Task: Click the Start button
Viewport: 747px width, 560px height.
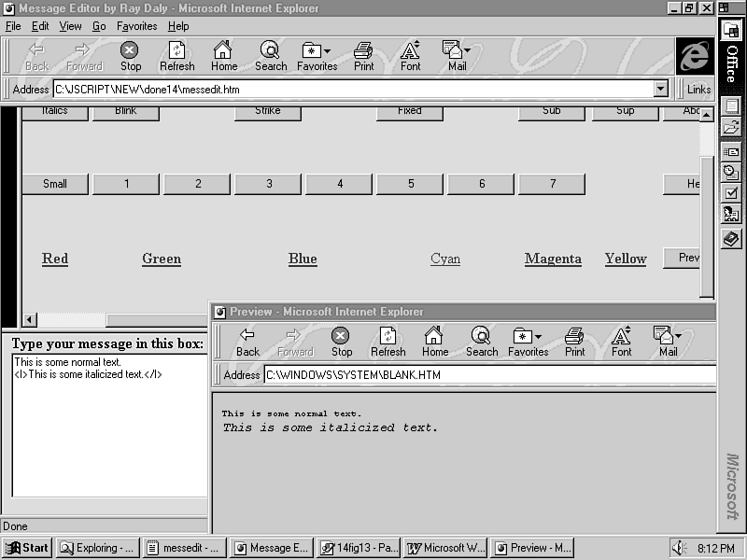Action: point(28,548)
